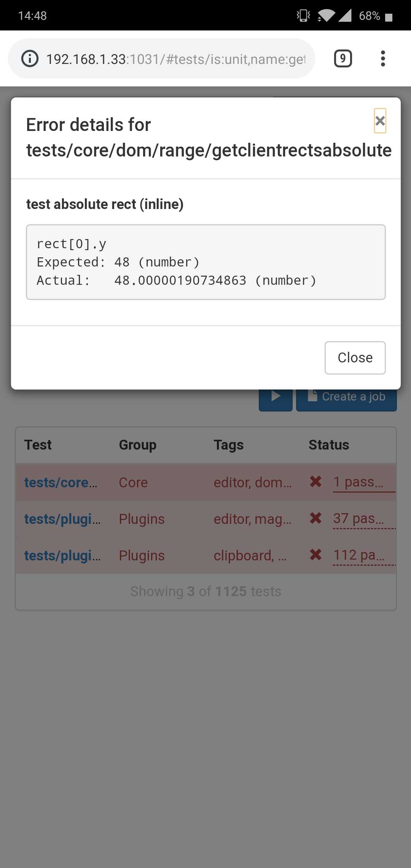Open the '1 pass...' status details link
The width and height of the screenshot is (411, 868).
(x=358, y=482)
